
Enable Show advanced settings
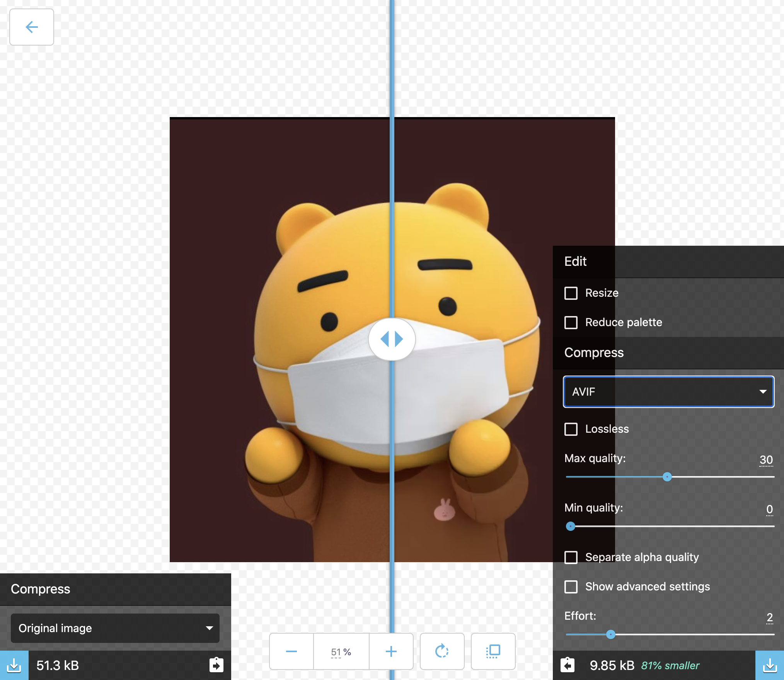click(571, 587)
